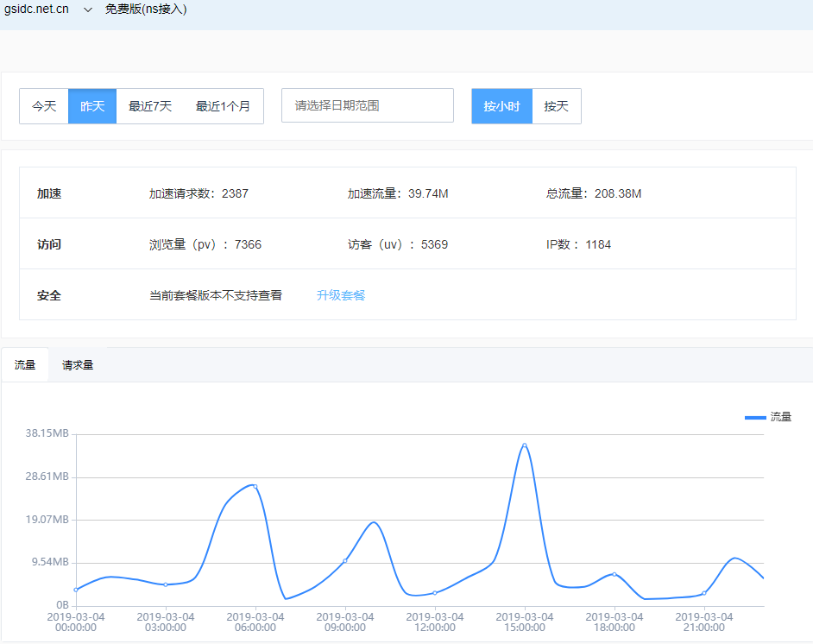
Task: Switch to 最近1个月 time range
Action: point(223,106)
